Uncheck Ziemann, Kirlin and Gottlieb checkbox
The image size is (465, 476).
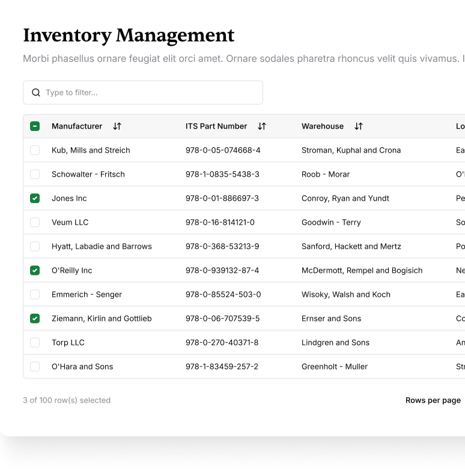[x=35, y=319]
